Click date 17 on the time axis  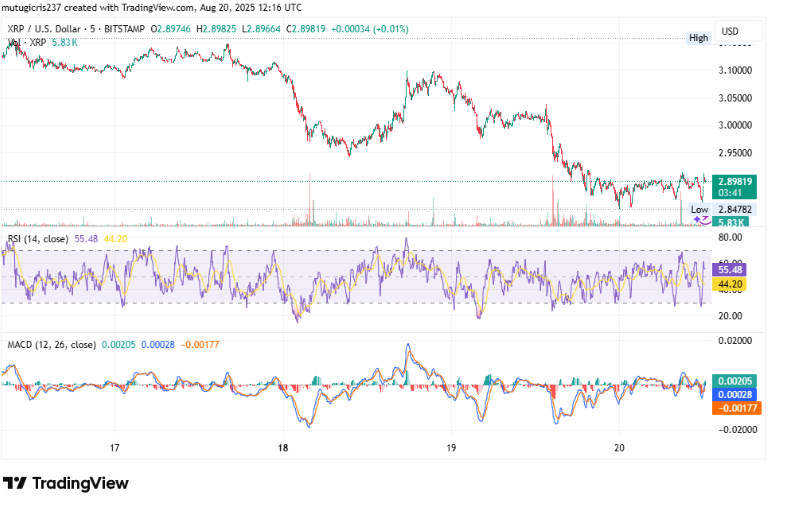tap(115, 447)
